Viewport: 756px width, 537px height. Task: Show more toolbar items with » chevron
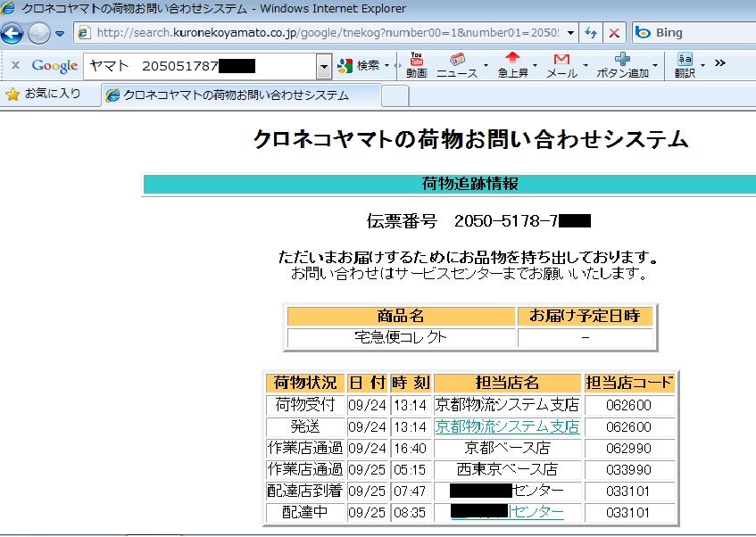[719, 62]
